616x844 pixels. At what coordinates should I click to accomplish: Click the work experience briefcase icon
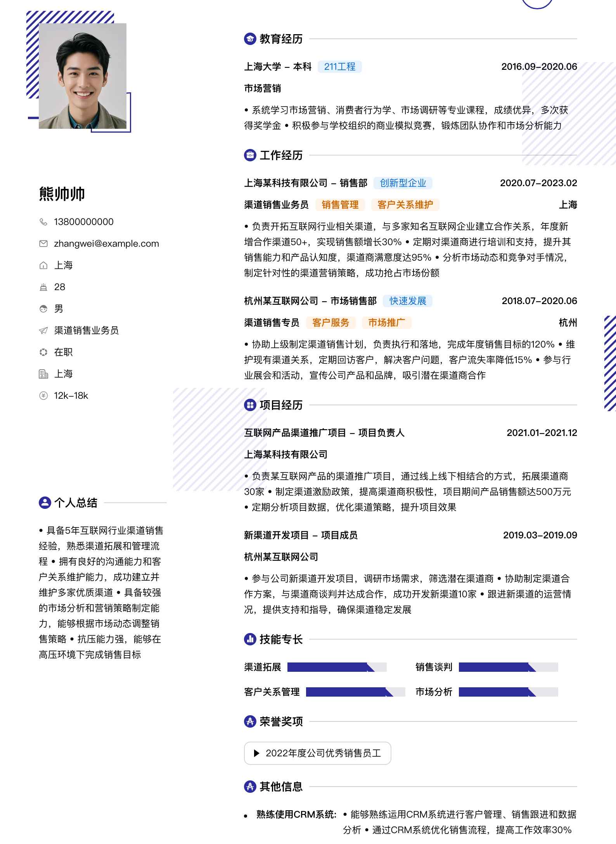pyautogui.click(x=250, y=155)
